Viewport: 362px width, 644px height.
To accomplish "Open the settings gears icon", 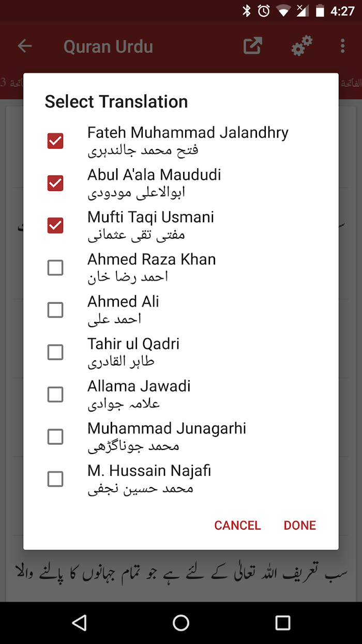I will click(301, 46).
